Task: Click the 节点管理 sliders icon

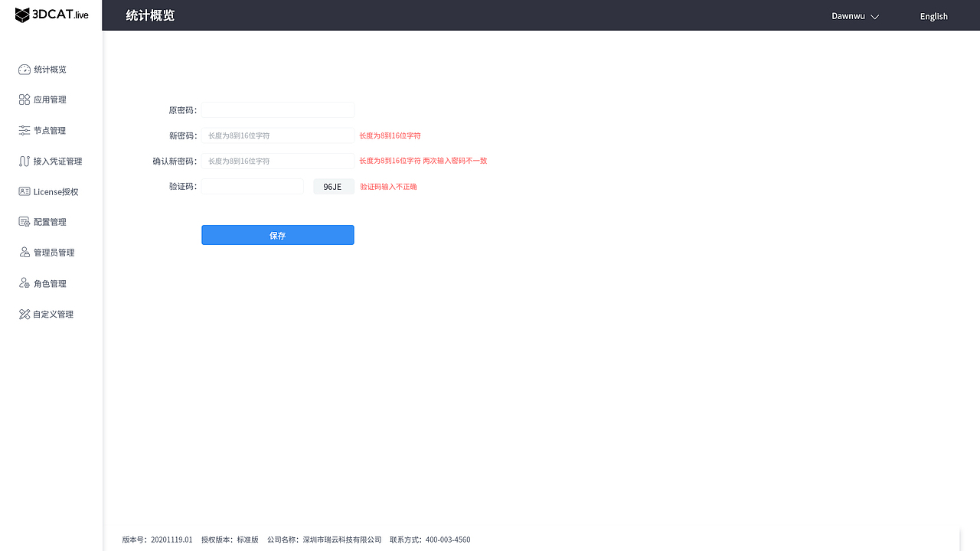Action: tap(24, 131)
